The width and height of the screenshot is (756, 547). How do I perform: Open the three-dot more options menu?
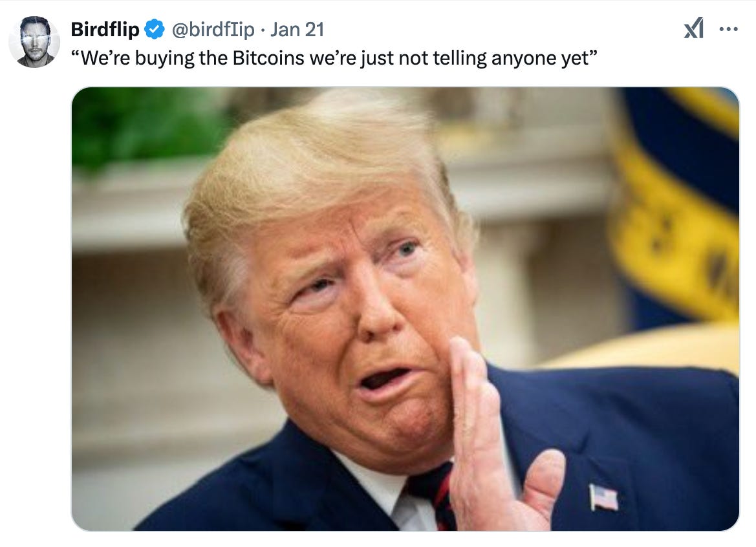click(x=729, y=29)
